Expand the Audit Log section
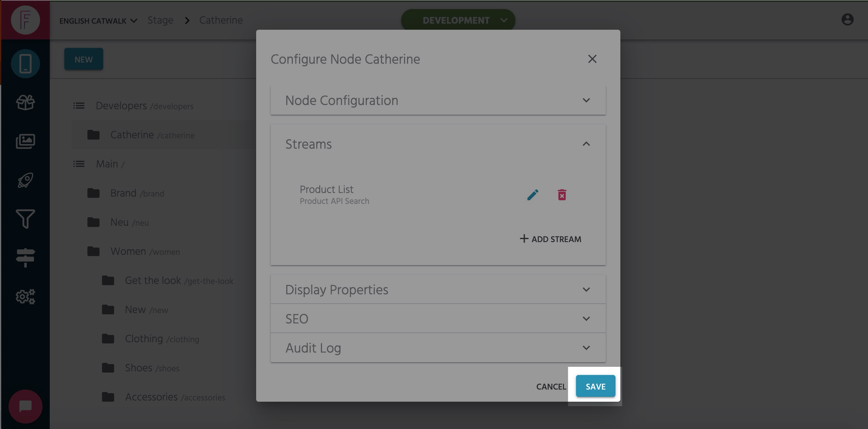Image resolution: width=868 pixels, height=429 pixels. pyautogui.click(x=438, y=348)
